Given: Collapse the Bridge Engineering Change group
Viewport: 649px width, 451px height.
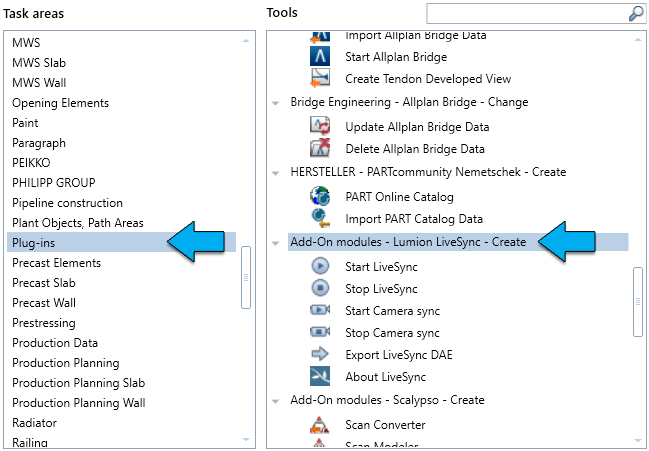Looking at the screenshot, I should (x=276, y=103).
